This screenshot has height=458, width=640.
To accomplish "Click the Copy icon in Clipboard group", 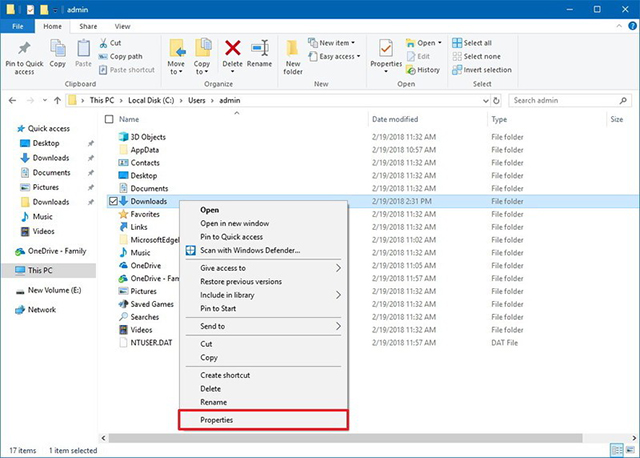I will click(x=58, y=48).
